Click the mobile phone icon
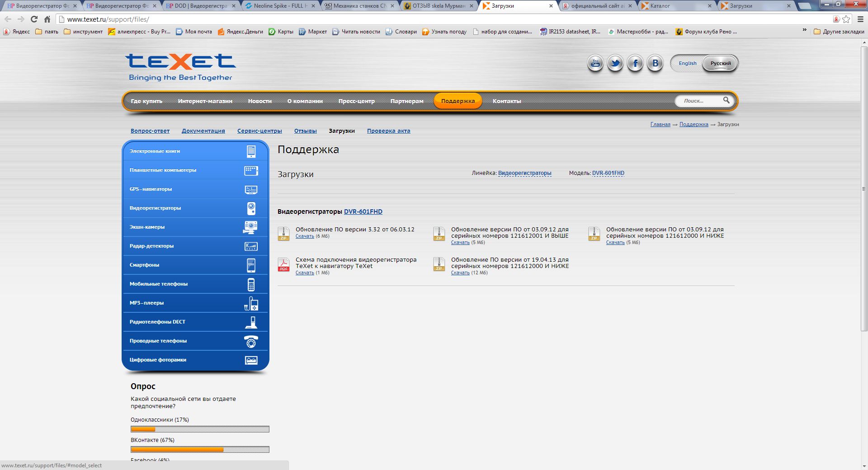 click(251, 284)
